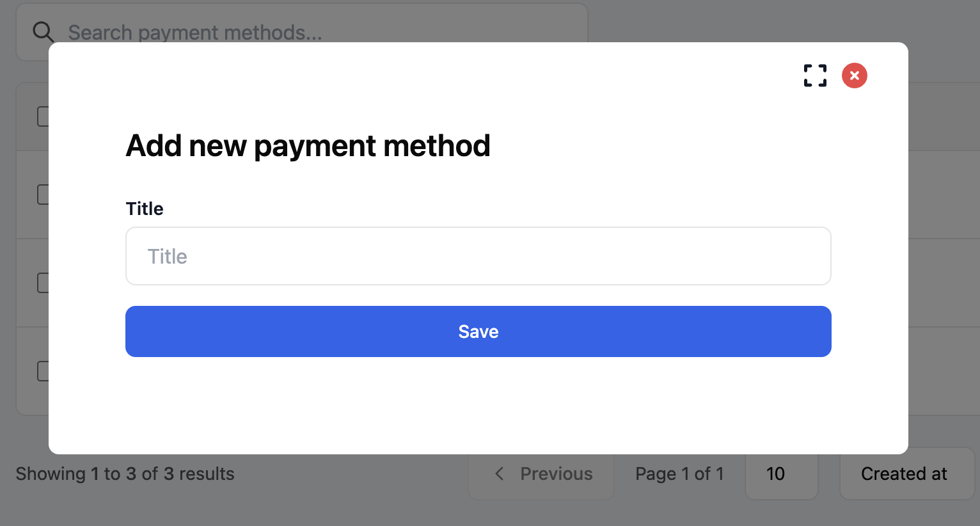The width and height of the screenshot is (980, 526).
Task: Tick the first payment method row checkbox
Action: click(43, 195)
